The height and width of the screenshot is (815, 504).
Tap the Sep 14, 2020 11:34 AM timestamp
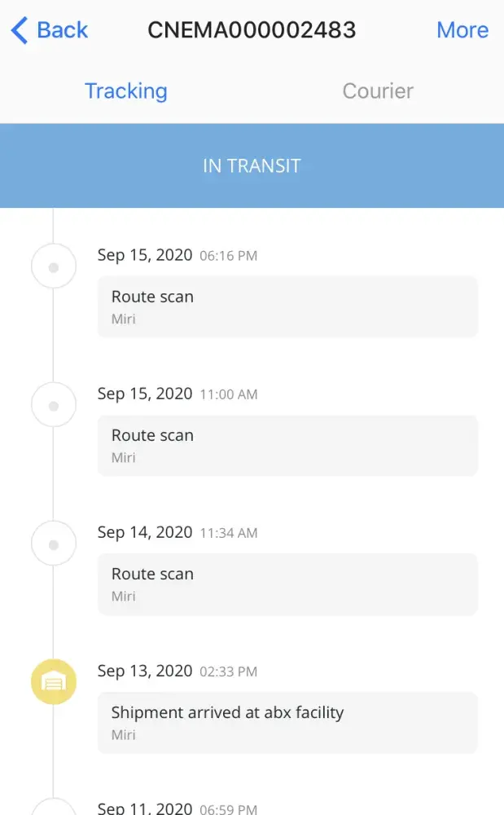177,532
